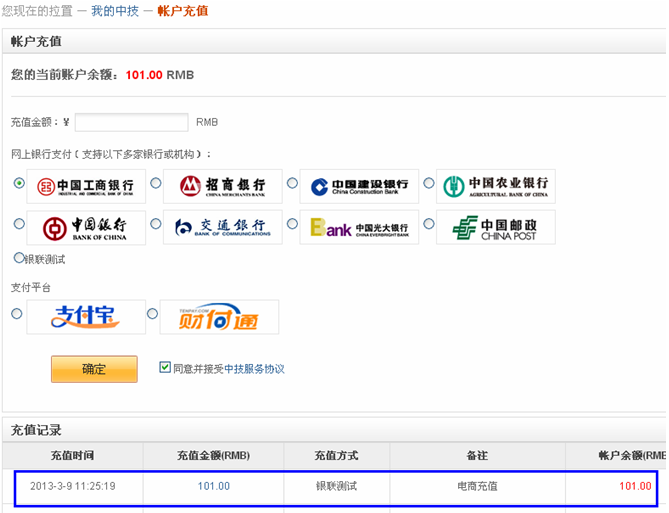Click the China Merchants Bank logo

point(222,186)
